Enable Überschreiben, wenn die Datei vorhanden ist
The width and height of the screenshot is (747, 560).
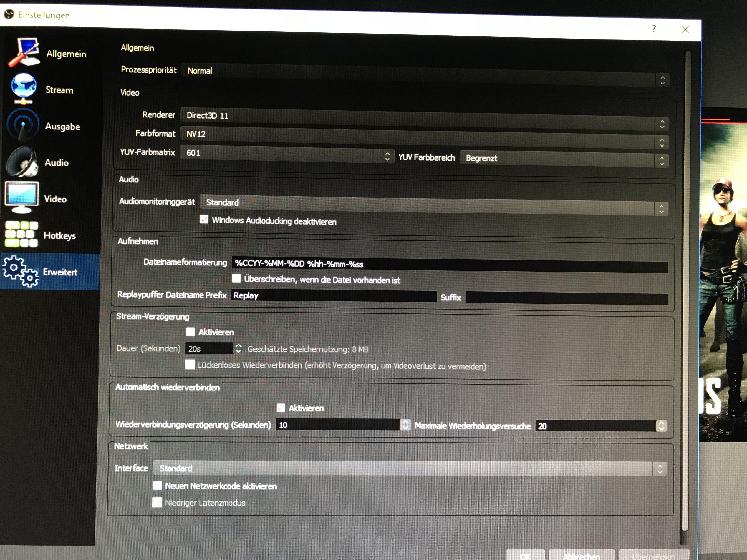236,278
